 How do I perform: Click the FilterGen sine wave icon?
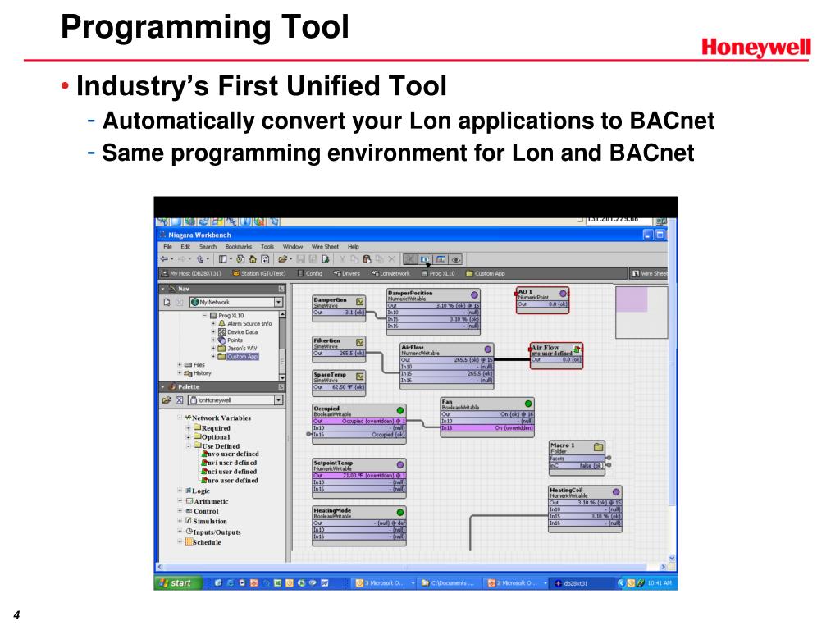360,342
